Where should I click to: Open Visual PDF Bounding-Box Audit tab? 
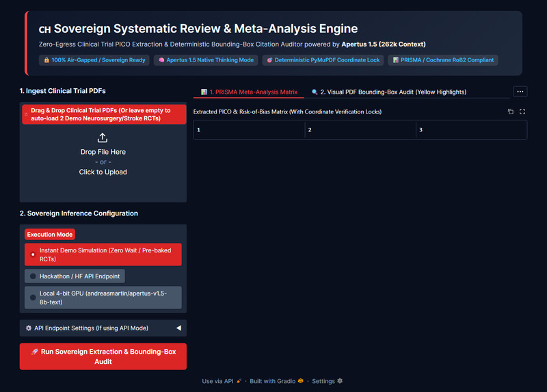(389, 92)
